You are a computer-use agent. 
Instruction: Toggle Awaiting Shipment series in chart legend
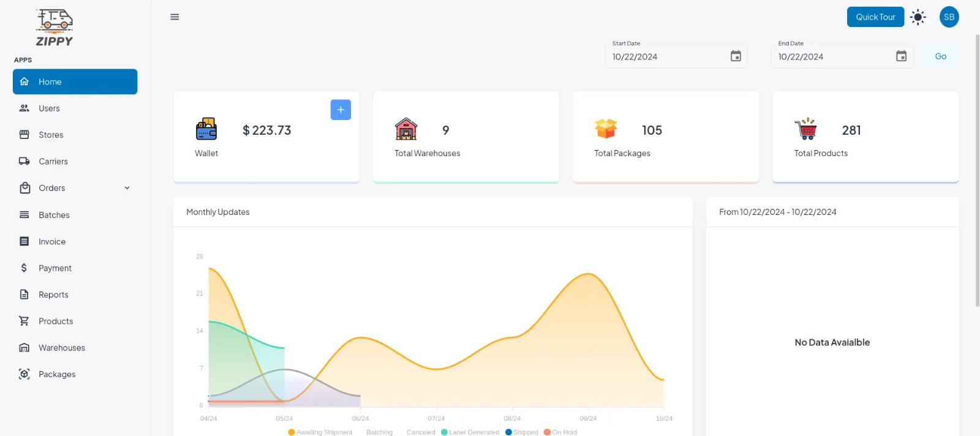coord(320,432)
